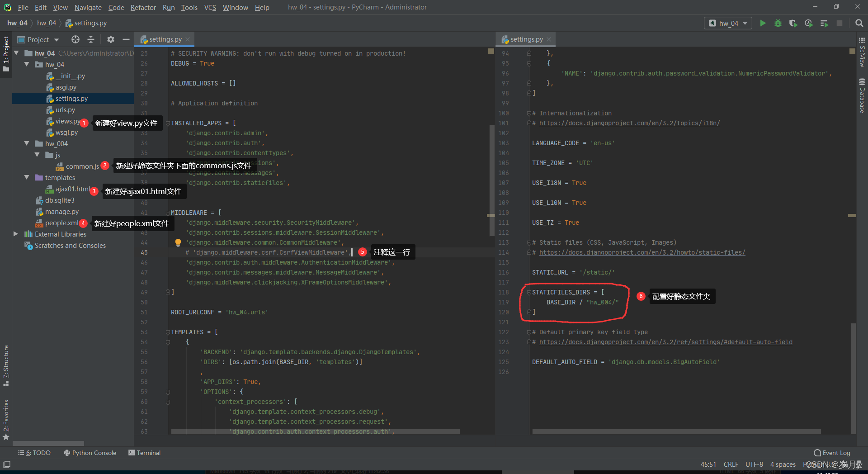Screen dimensions: 868x474
Task: Click the intention lightbulb on line 44
Action: click(x=178, y=242)
